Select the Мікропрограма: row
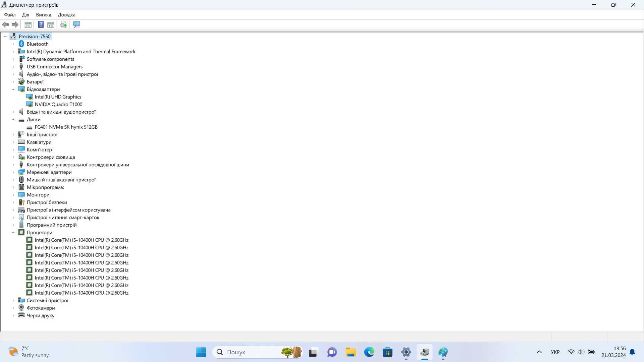This screenshot has height=362, width=644. coord(45,187)
